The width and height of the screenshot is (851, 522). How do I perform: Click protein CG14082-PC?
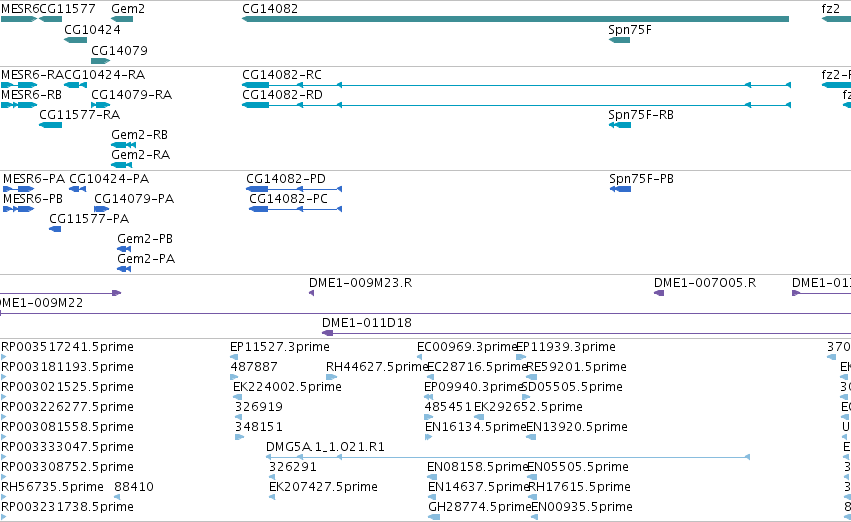tap(289, 199)
